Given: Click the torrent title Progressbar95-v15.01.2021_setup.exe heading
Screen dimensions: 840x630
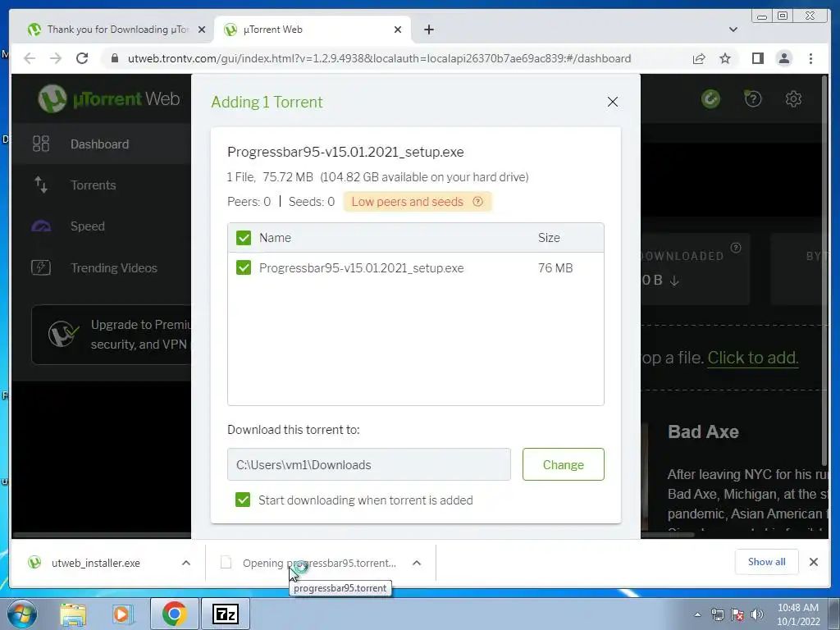Looking at the screenshot, I should [x=345, y=152].
